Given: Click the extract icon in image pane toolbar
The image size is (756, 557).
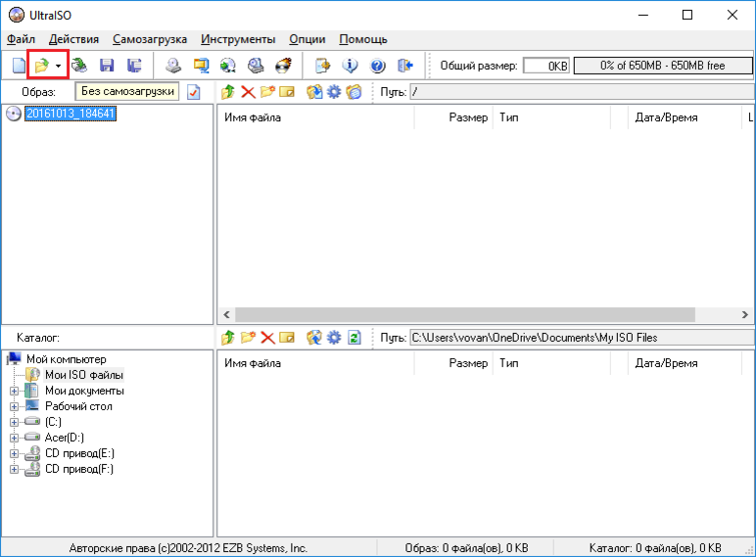Looking at the screenshot, I should (314, 92).
